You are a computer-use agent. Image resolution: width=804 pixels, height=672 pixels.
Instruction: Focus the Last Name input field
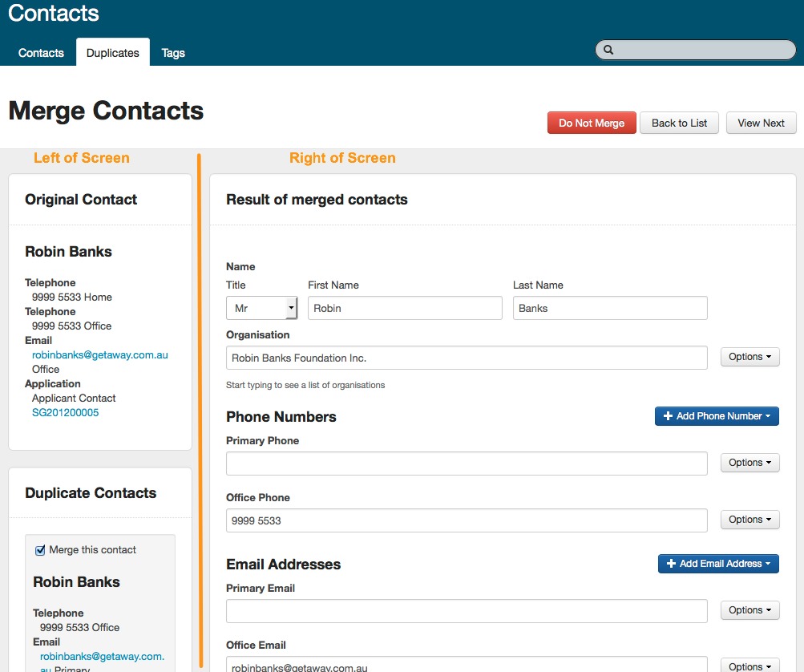click(x=610, y=308)
